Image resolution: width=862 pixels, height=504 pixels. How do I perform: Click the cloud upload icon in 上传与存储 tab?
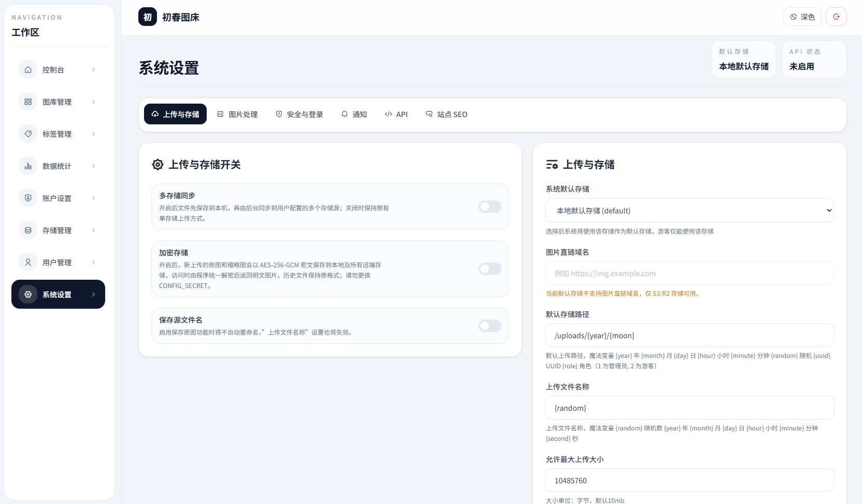coord(155,114)
